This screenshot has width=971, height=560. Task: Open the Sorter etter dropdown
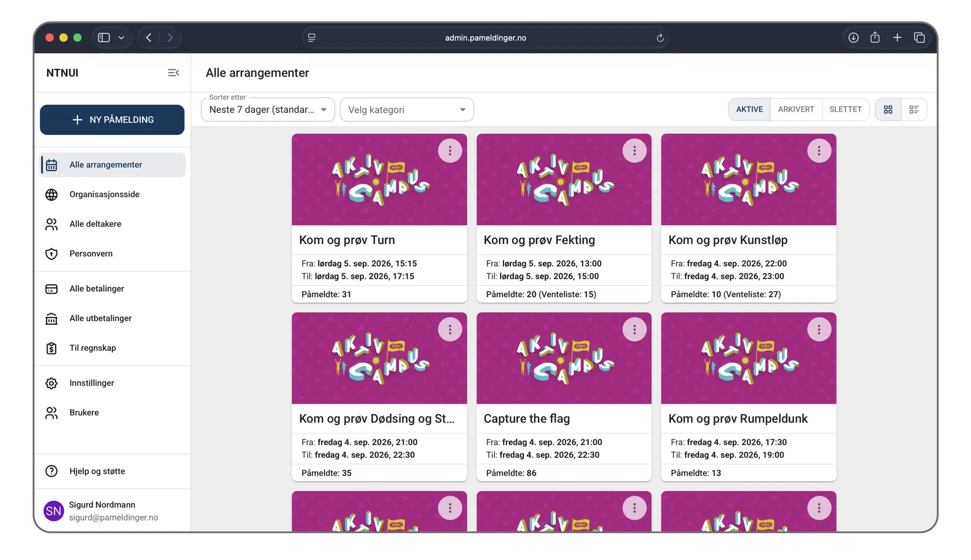(268, 110)
